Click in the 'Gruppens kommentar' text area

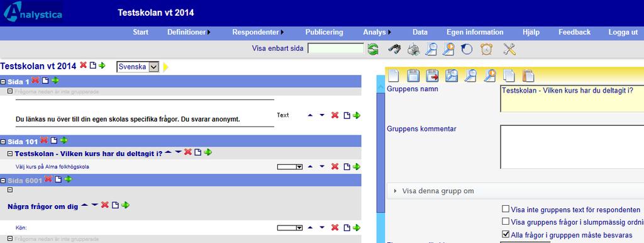point(572,147)
